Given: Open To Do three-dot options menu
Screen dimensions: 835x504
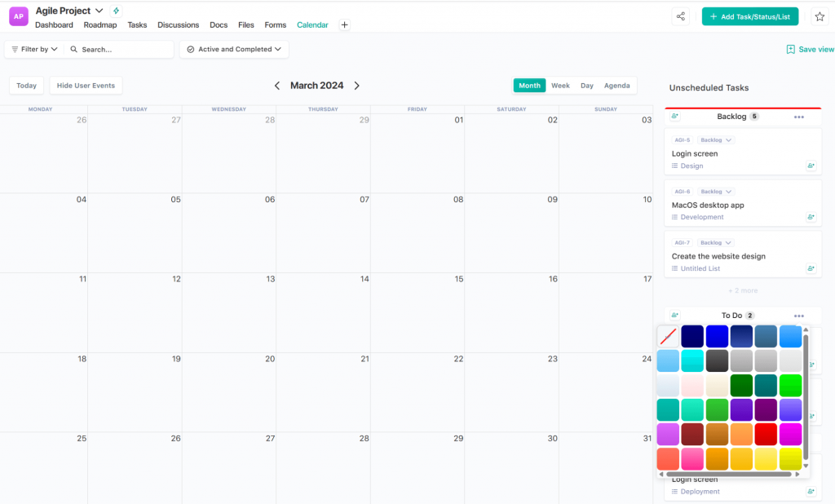Looking at the screenshot, I should (798, 316).
